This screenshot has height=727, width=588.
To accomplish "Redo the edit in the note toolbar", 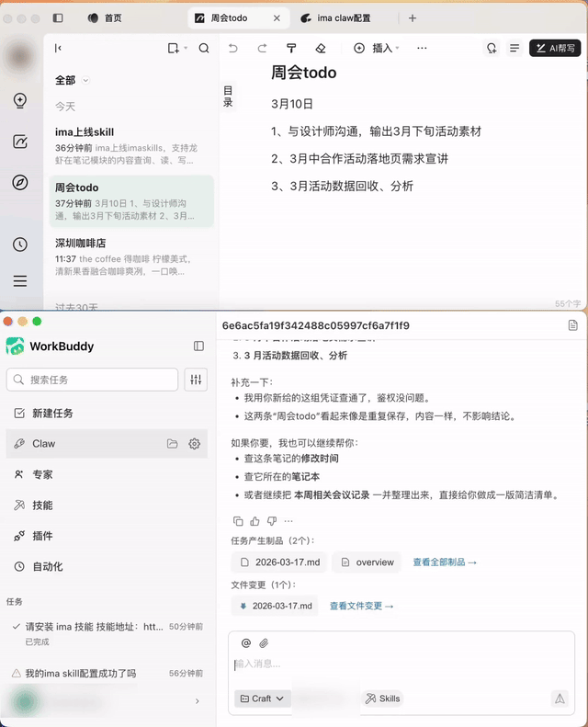I will pyautogui.click(x=262, y=48).
